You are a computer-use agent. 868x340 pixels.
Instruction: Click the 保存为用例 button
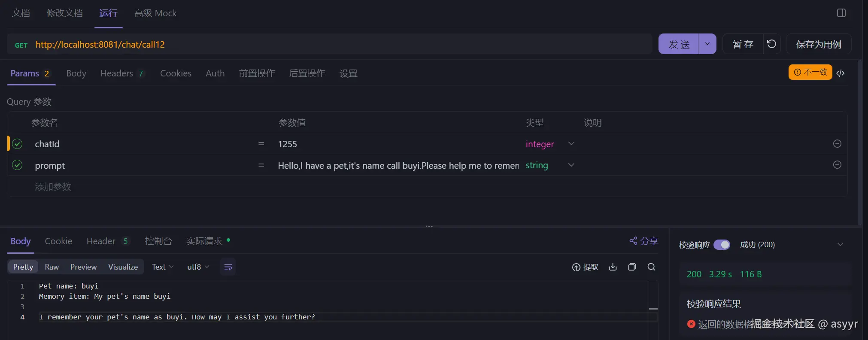pos(818,44)
